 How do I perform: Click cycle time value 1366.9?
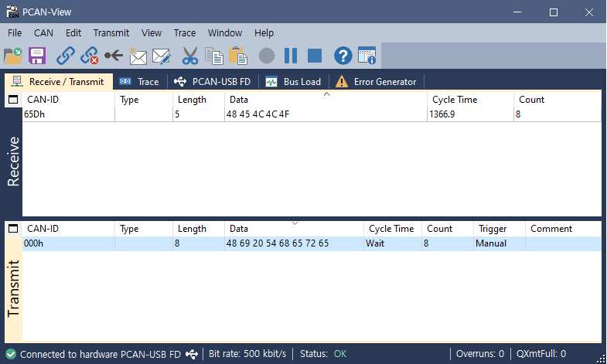click(x=442, y=114)
